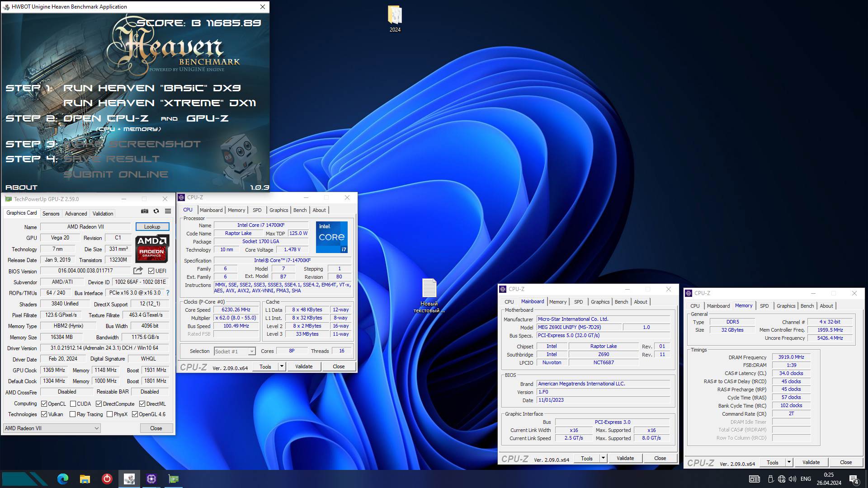Image resolution: width=868 pixels, height=488 pixels.
Task: Toggle DirectML checkbox
Action: 142,404
